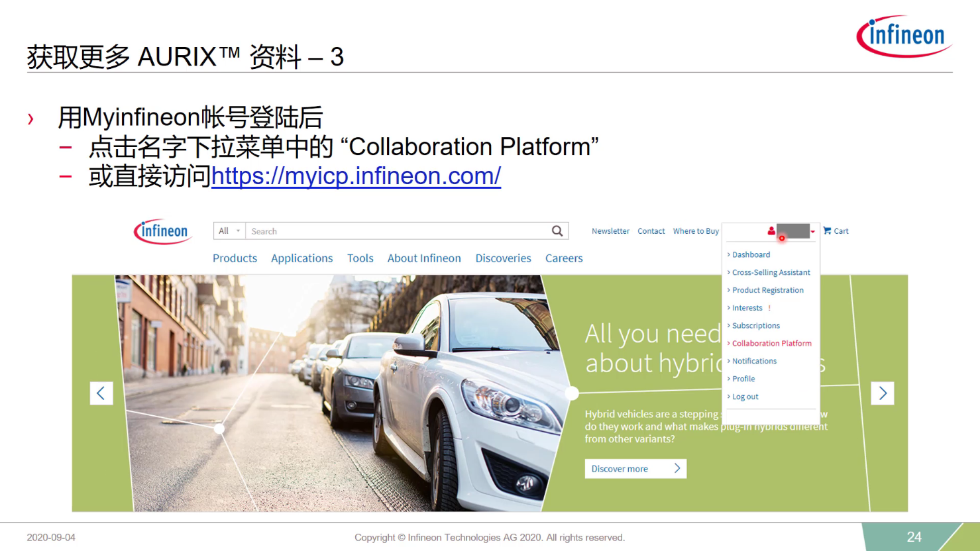Image resolution: width=980 pixels, height=551 pixels.
Task: Open the Products navigation menu
Action: click(x=235, y=258)
